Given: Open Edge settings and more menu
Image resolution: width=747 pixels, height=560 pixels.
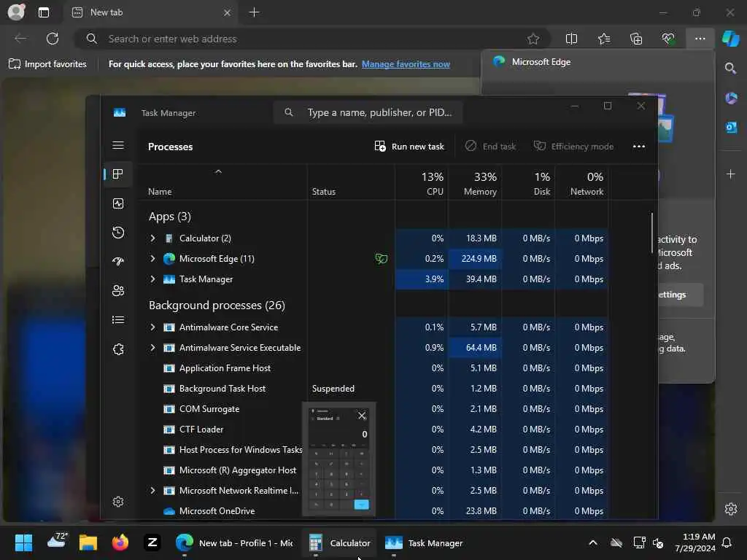Looking at the screenshot, I should coord(700,39).
